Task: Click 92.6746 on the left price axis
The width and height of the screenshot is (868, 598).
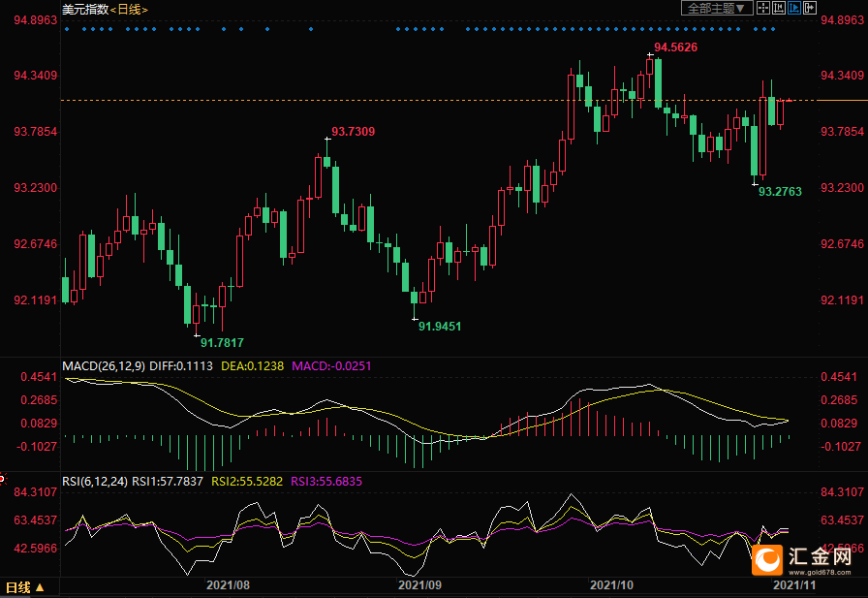Action: [x=36, y=244]
